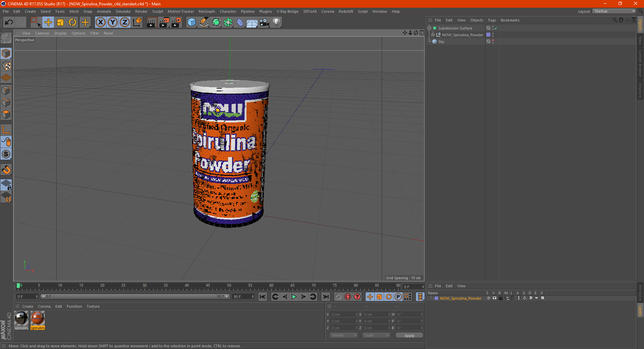Add a Subdivision Surface generator

tap(216, 22)
